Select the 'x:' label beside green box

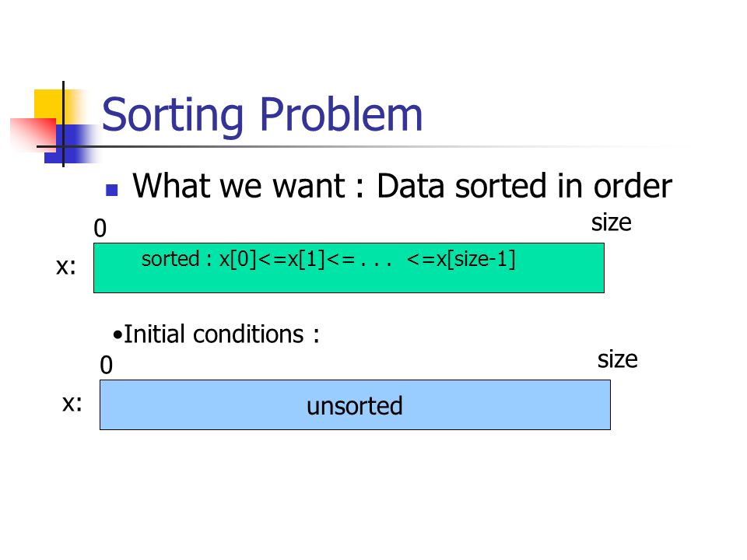[x=65, y=266]
